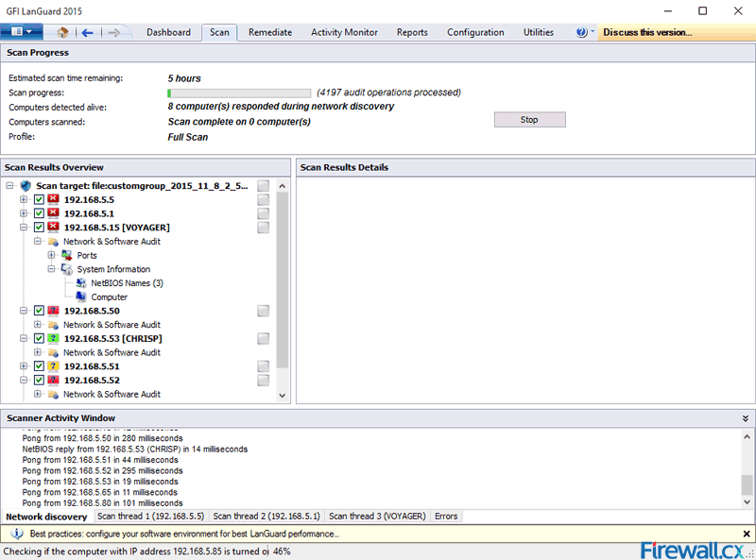Image resolution: width=756 pixels, height=560 pixels.
Task: Open Scan thread 3 (VOYAGER) tab
Action: (x=377, y=517)
